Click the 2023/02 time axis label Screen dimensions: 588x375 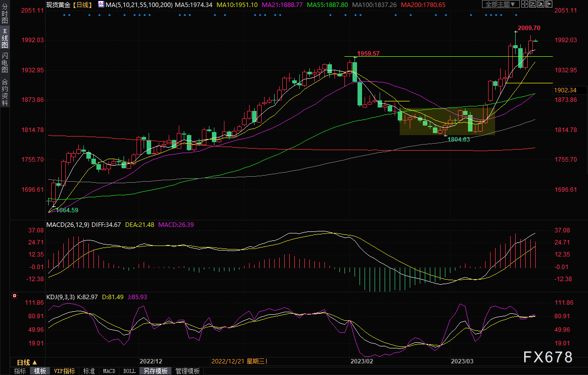tap(362, 361)
